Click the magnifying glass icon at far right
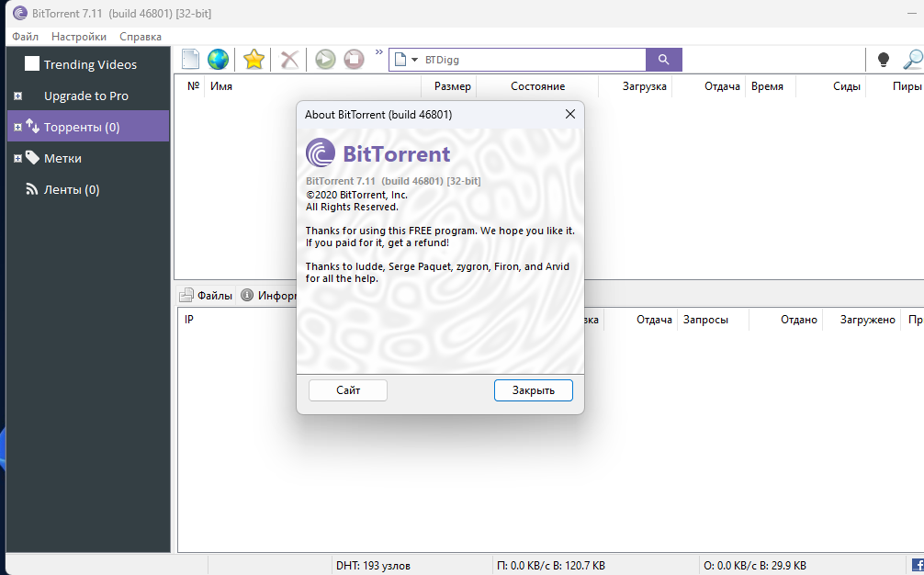Image resolution: width=924 pixels, height=575 pixels. pos(913,60)
